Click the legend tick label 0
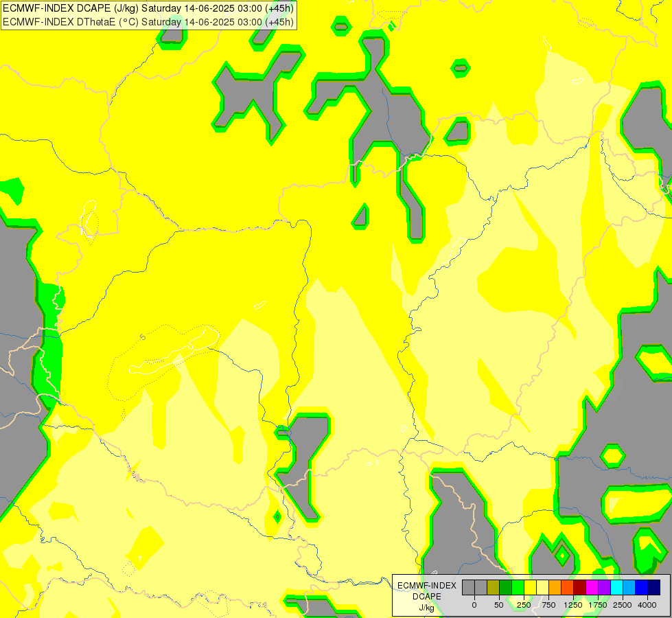Image resolution: width=672 pixels, height=618 pixels. 474,605
